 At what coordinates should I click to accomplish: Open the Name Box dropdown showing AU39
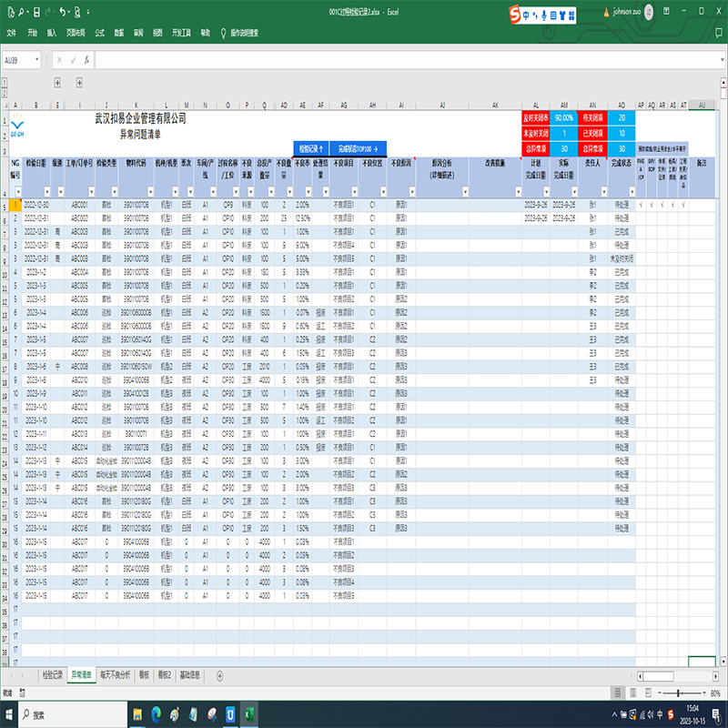(36, 60)
